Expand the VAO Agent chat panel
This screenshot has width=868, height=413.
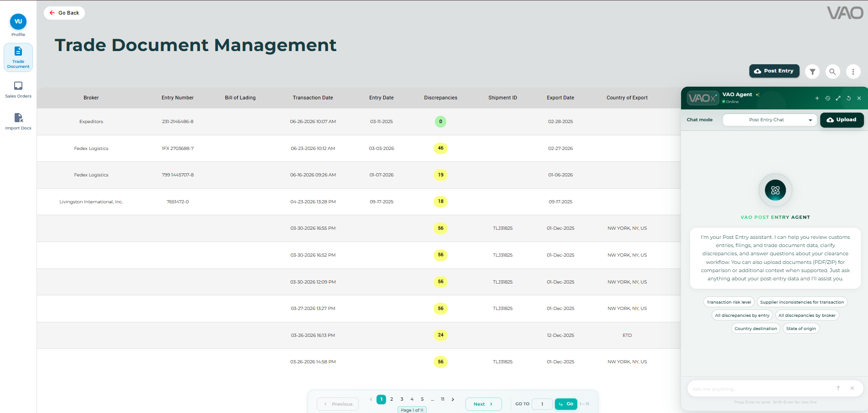coord(838,98)
